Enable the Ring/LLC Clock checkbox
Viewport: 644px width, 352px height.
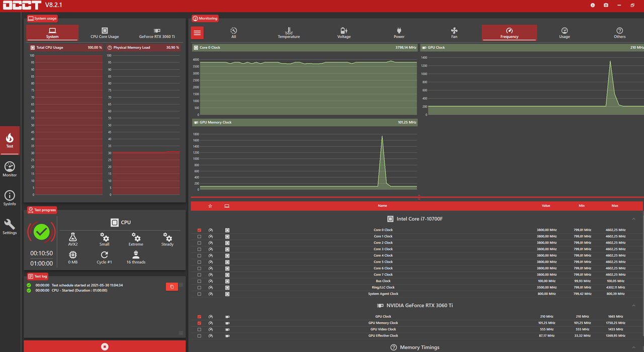coord(199,288)
